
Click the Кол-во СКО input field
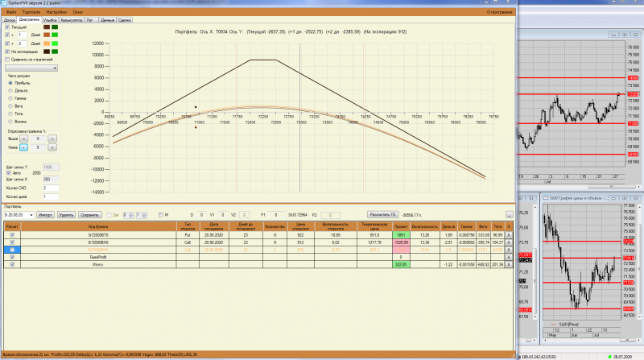pos(51,188)
